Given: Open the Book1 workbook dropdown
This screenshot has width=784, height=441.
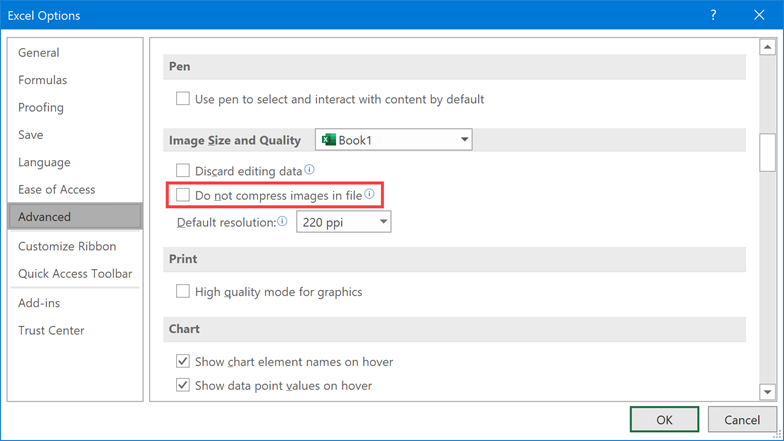Looking at the screenshot, I should tap(394, 140).
